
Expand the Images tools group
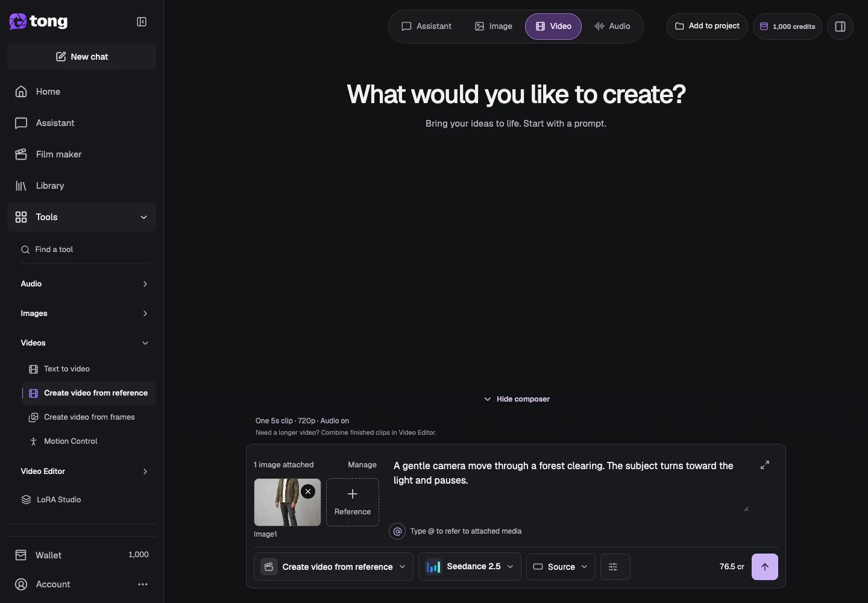click(x=84, y=314)
